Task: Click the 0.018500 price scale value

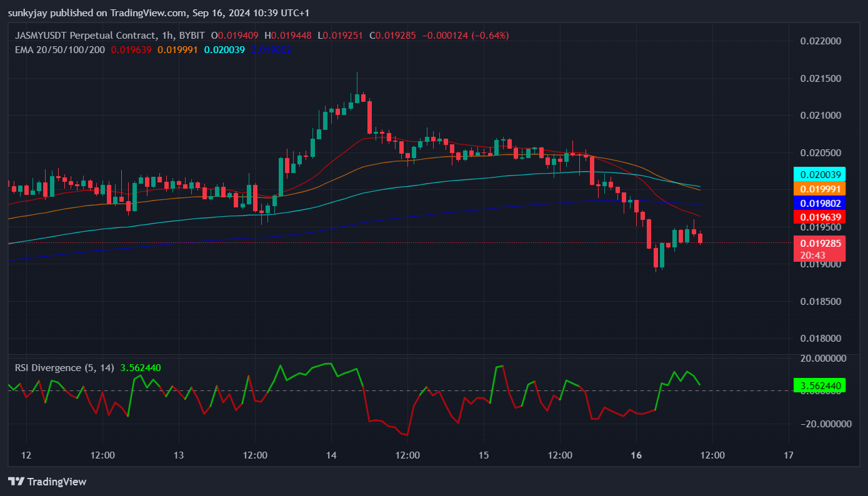Action: 821,302
